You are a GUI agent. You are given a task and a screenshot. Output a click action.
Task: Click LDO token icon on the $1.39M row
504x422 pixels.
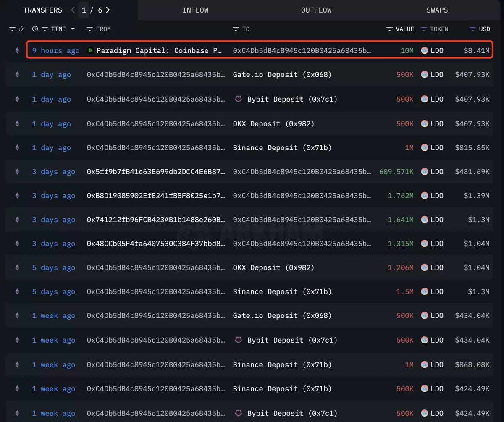pos(425,196)
